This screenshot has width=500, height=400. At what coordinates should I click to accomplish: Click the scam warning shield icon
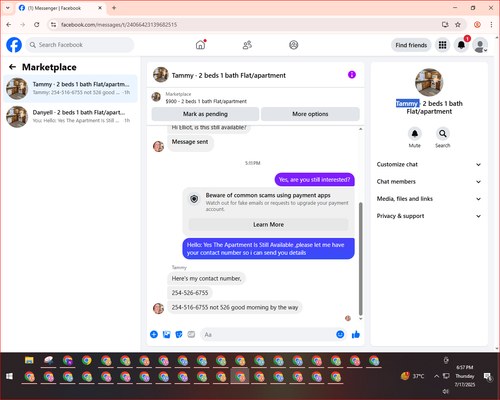coord(194,199)
